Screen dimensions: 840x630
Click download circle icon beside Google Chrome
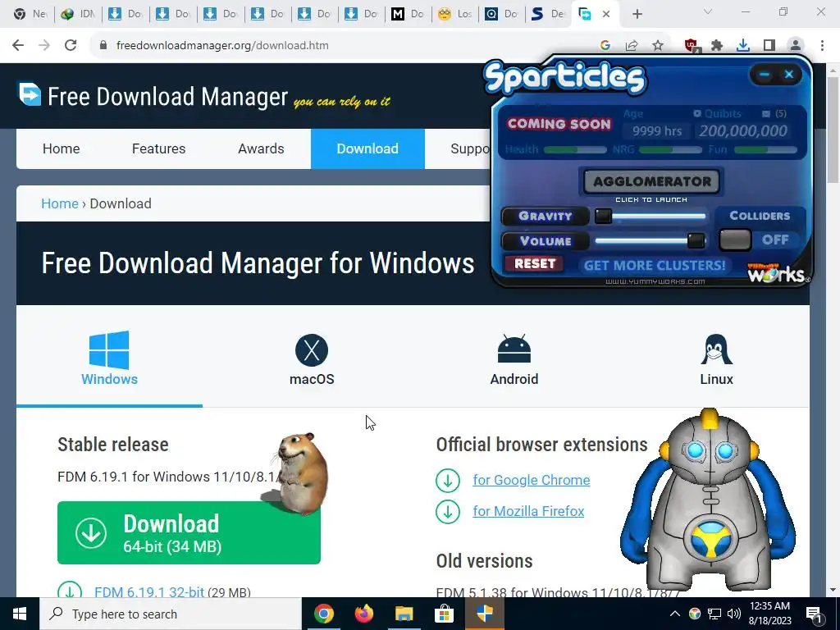448,481
